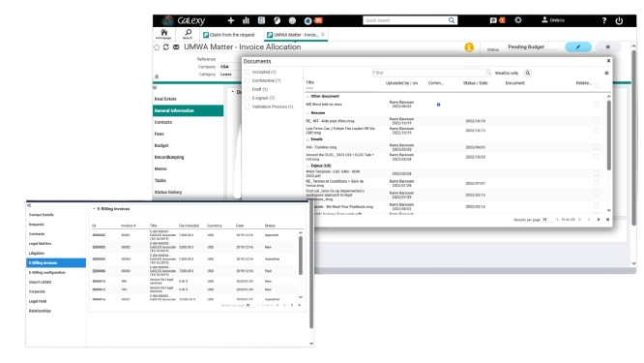Image resolution: width=644 pixels, height=363 pixels.
Task: Open Budget in matter sidebar
Action: tap(161, 145)
